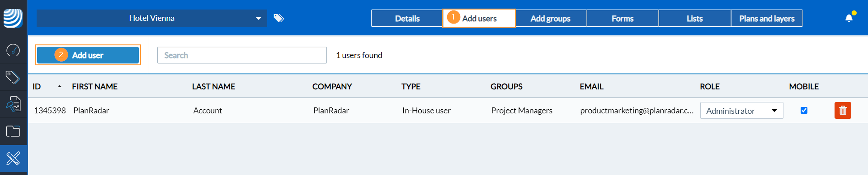Open the Plans and layers tab
The image size is (868, 175).
coord(767,19)
